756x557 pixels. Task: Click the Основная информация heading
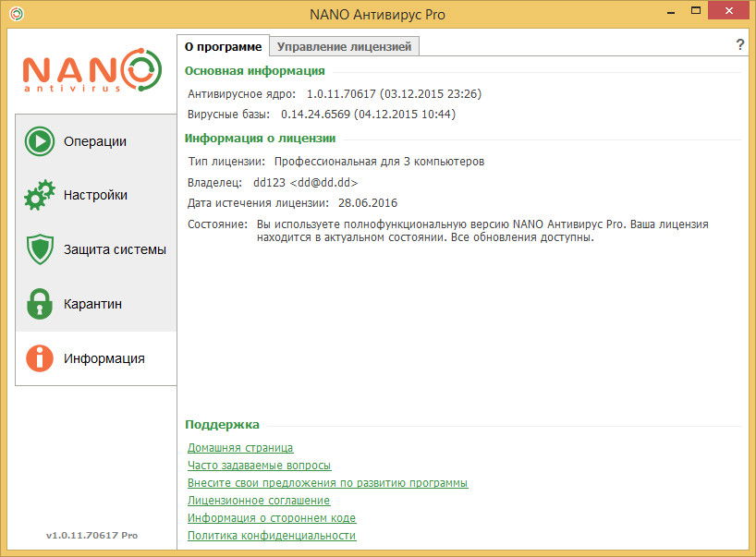pyautogui.click(x=254, y=71)
